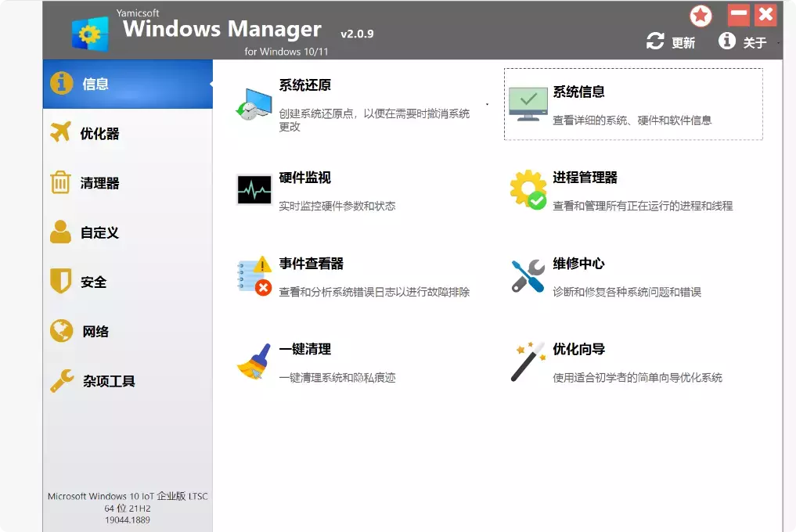Click the shield icon beside 安全

61,281
